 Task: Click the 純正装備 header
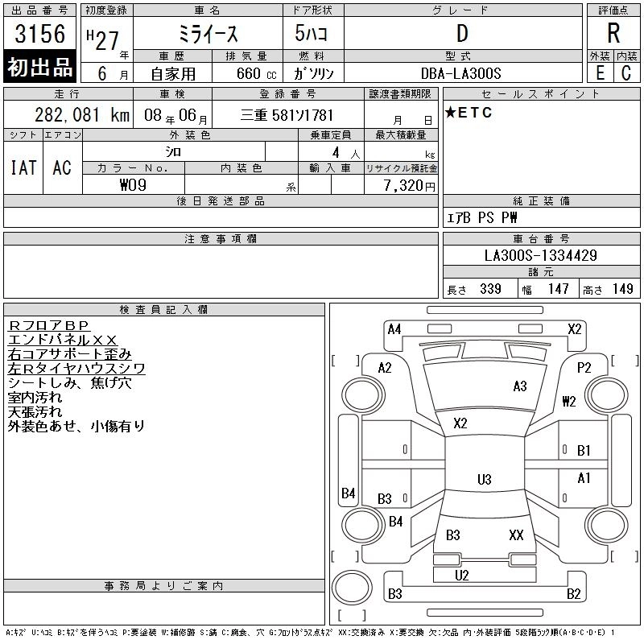(541, 200)
